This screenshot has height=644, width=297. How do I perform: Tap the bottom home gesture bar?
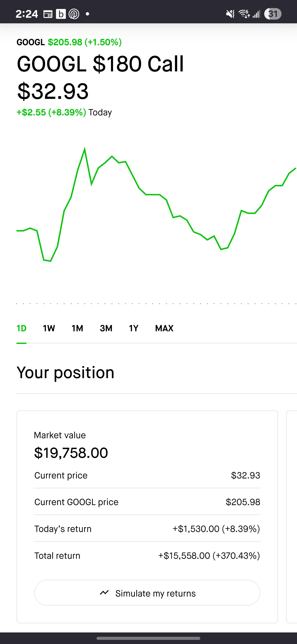[x=148, y=638]
